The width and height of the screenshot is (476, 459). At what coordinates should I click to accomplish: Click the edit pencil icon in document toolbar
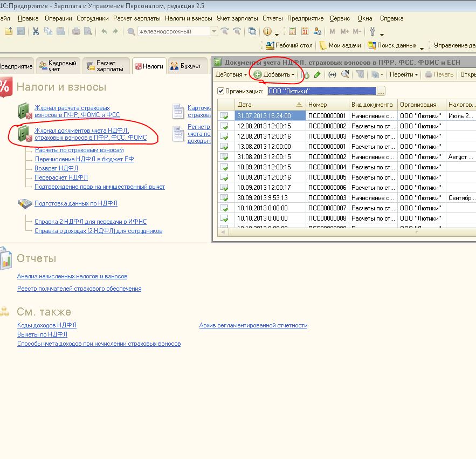tap(318, 74)
